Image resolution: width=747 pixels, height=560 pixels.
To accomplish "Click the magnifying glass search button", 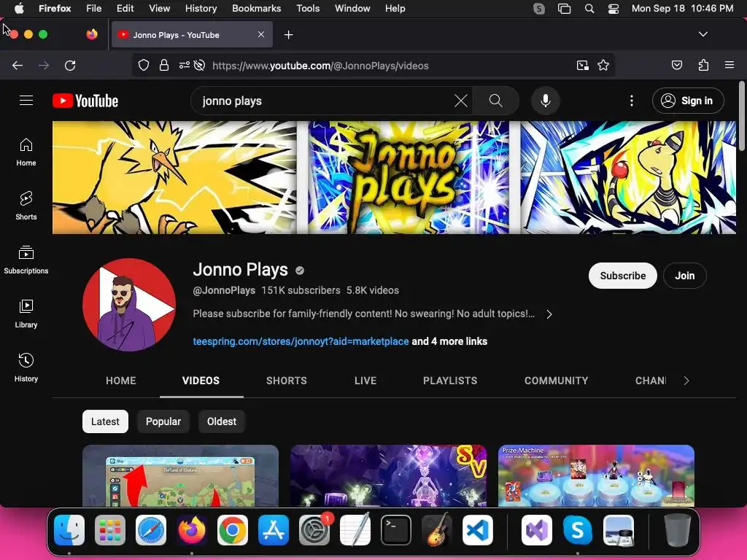I will (x=495, y=101).
